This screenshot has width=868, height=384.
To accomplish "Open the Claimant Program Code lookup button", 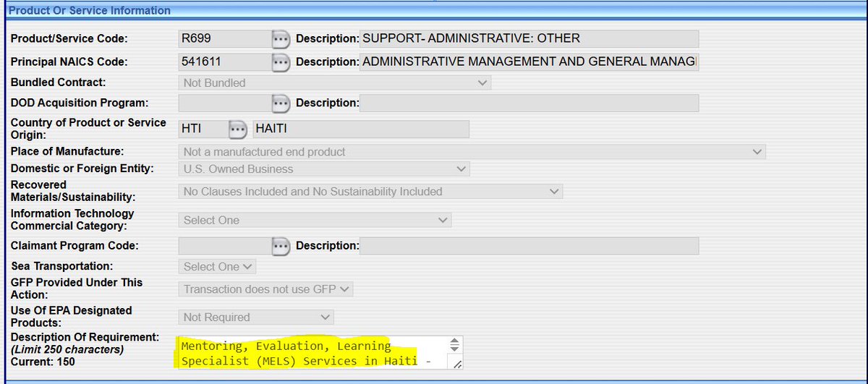I will pos(281,246).
